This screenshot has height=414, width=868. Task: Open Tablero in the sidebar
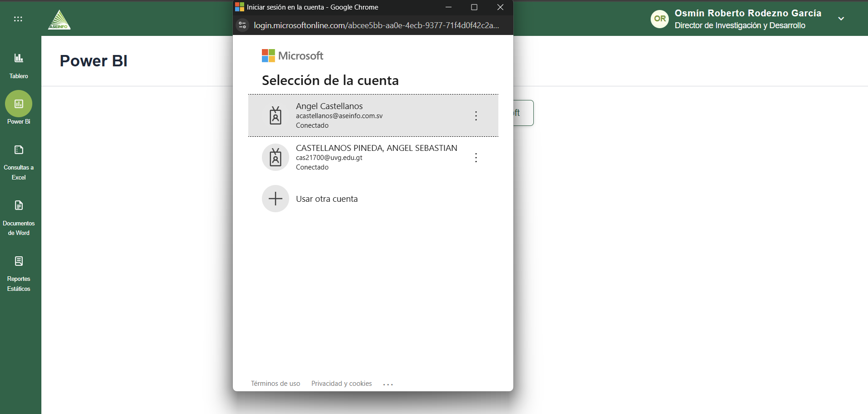pyautogui.click(x=19, y=66)
